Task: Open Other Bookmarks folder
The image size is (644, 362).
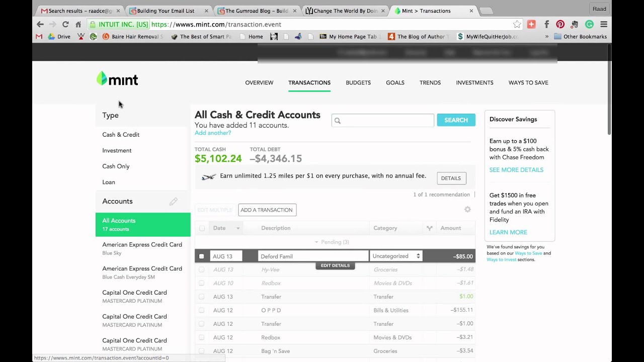Action: point(580,37)
